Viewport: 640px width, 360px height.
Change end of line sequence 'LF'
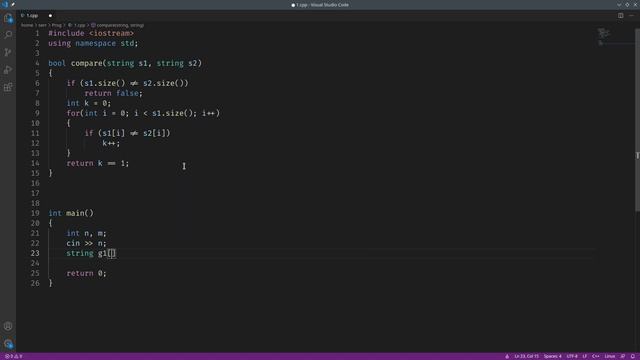(584, 356)
